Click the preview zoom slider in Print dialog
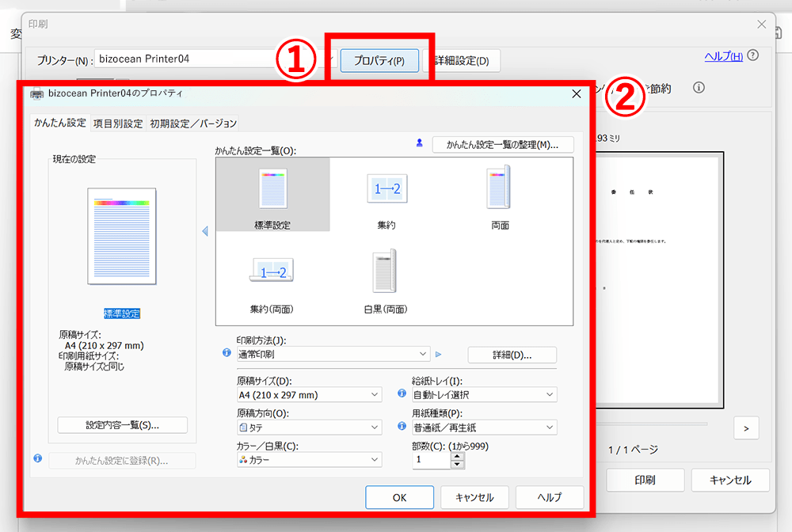Viewport: 792px width, 532px height. [x=652, y=424]
